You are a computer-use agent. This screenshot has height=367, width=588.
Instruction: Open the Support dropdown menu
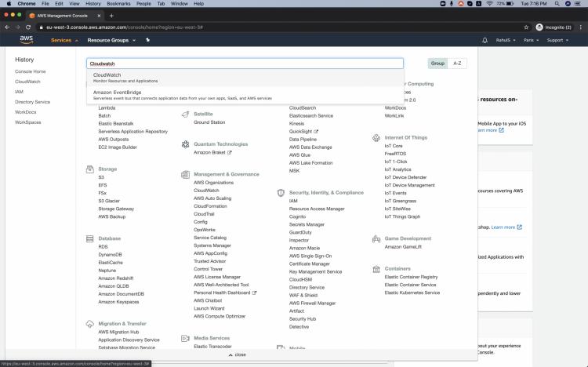pos(557,40)
